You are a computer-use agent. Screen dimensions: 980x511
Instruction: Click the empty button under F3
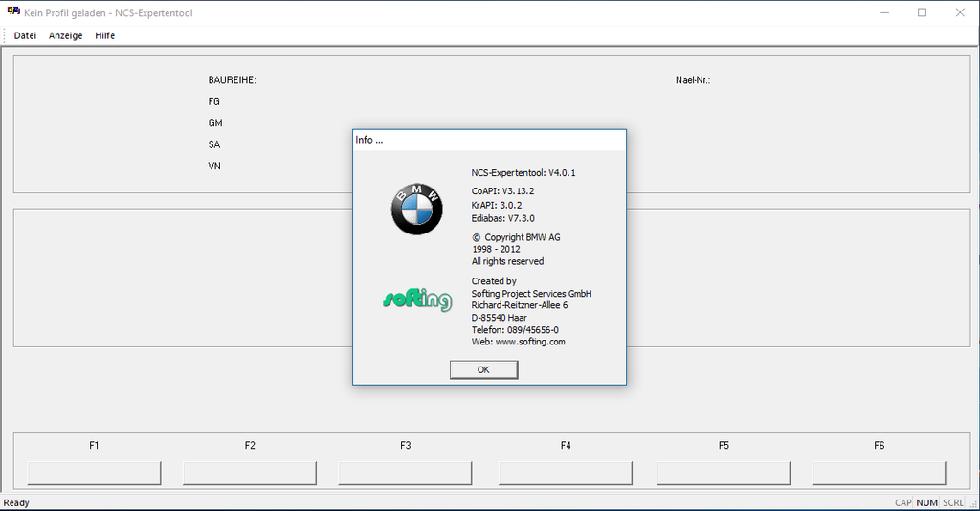click(405, 474)
